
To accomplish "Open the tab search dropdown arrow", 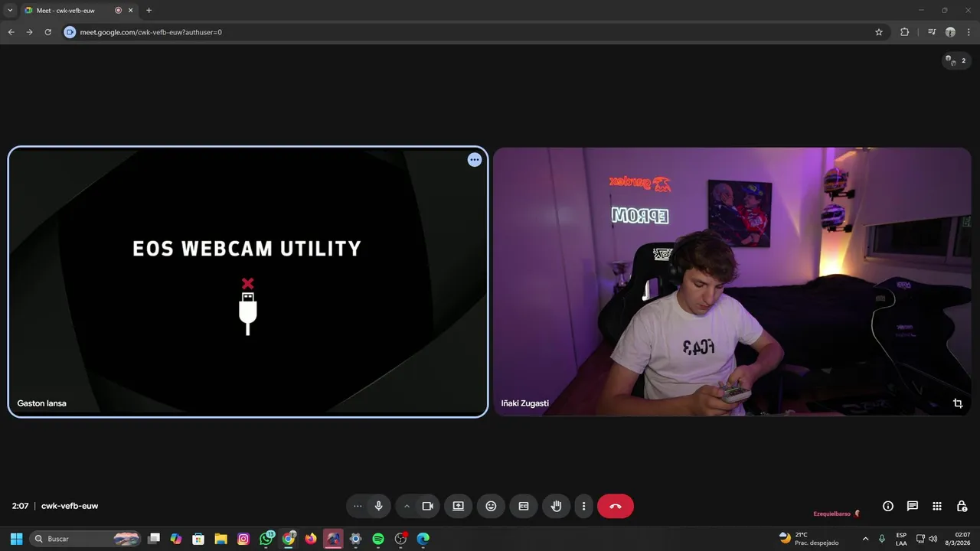I will (x=10, y=11).
